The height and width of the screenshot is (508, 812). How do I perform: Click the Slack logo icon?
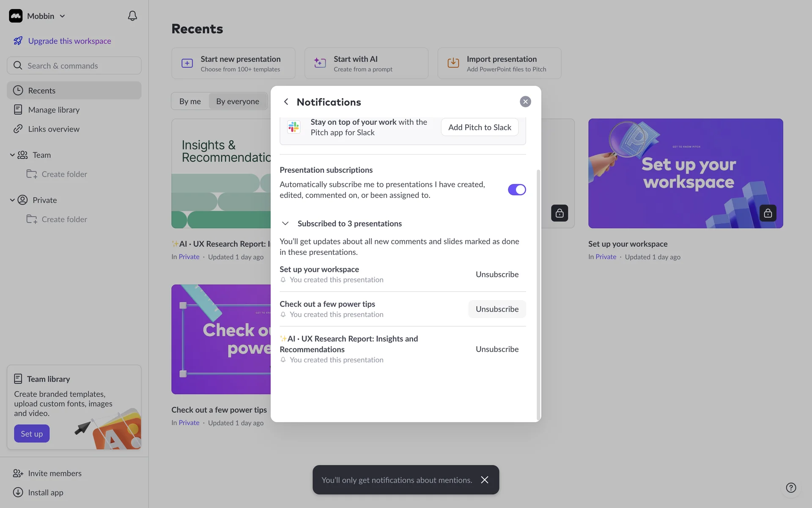(x=294, y=127)
